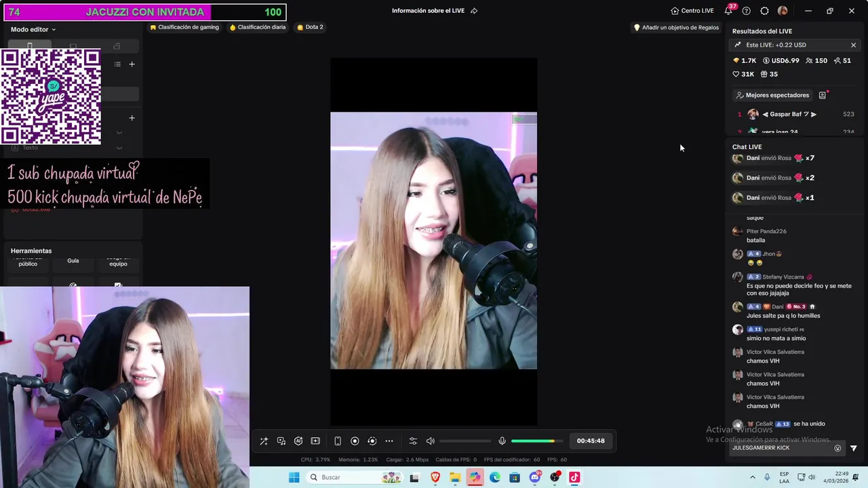Add a new source with plus icon
This screenshot has height=488, width=868.
coord(132,118)
